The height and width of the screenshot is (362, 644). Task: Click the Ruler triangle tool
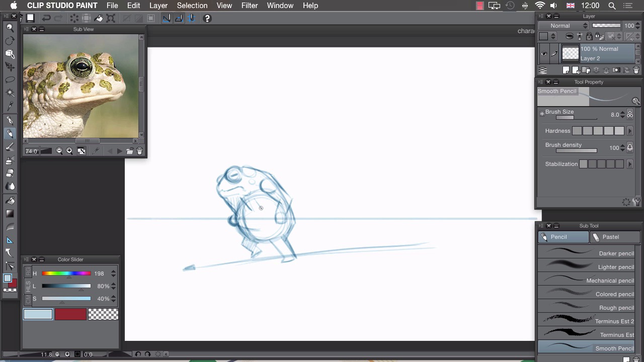10,240
